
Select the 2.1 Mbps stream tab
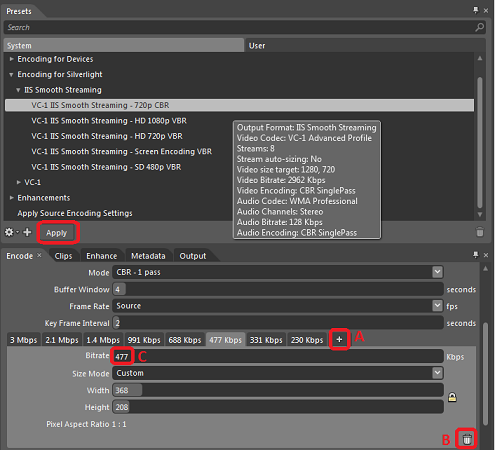(62, 340)
